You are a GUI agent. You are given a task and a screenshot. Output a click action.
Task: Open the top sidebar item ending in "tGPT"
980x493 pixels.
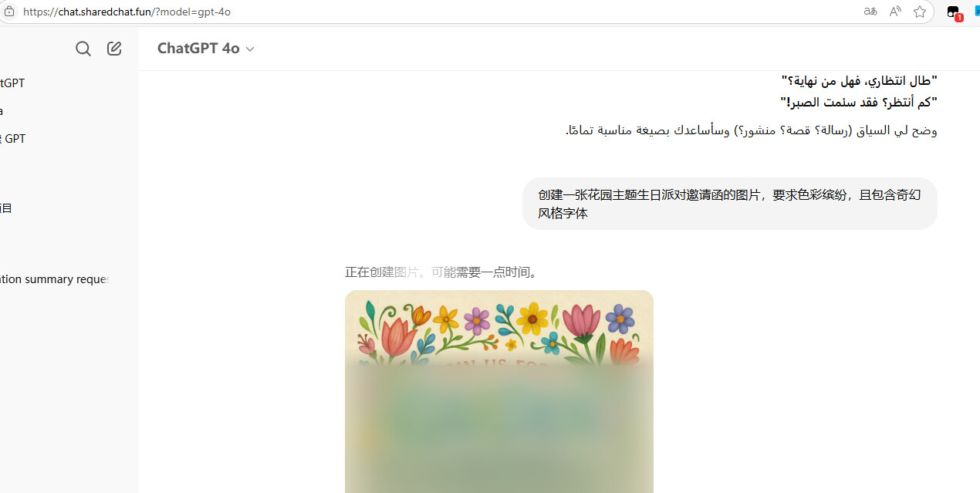point(12,83)
